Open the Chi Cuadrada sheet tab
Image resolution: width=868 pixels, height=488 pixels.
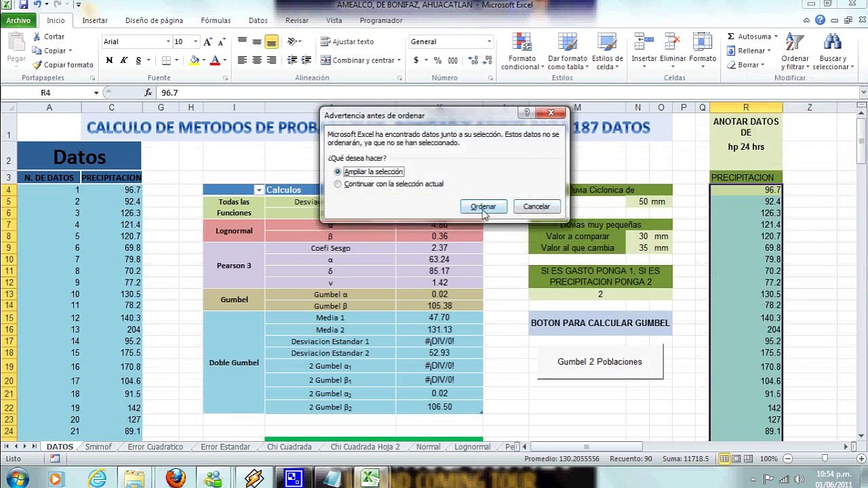point(290,447)
